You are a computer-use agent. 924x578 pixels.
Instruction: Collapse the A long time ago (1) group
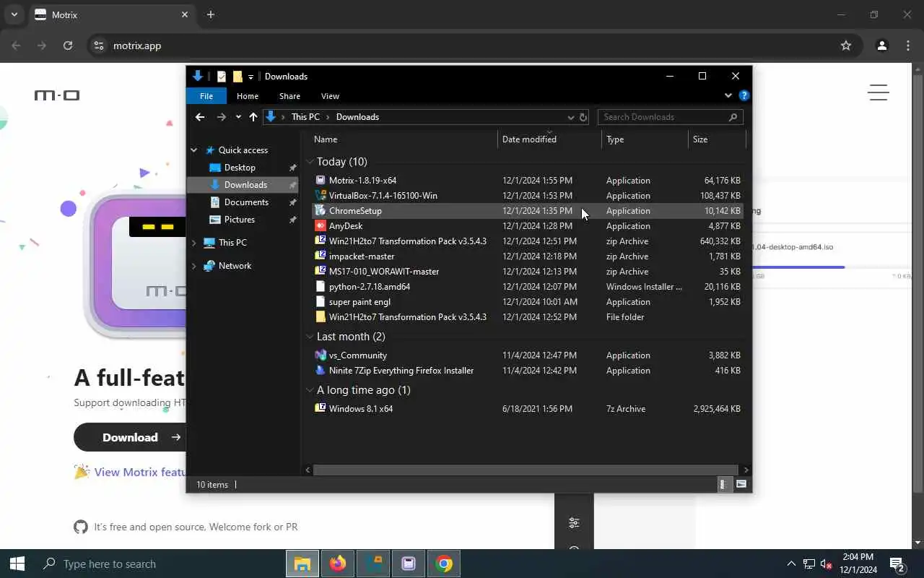310,390
